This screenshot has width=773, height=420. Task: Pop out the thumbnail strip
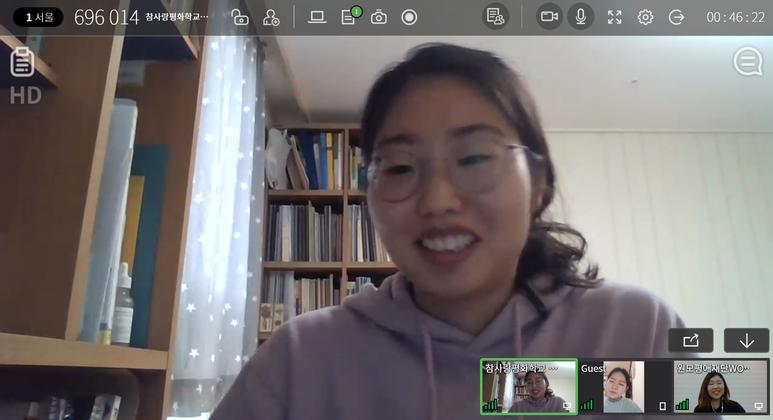click(691, 341)
